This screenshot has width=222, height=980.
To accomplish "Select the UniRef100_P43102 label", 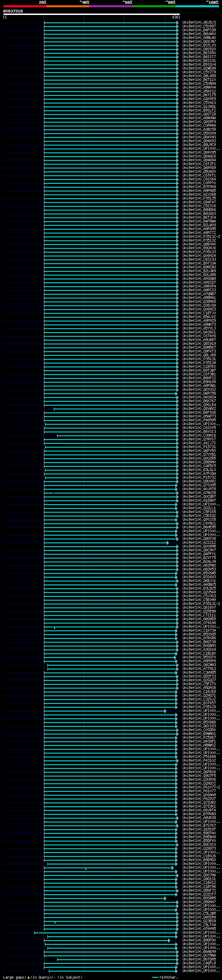I will click(x=199, y=761).
